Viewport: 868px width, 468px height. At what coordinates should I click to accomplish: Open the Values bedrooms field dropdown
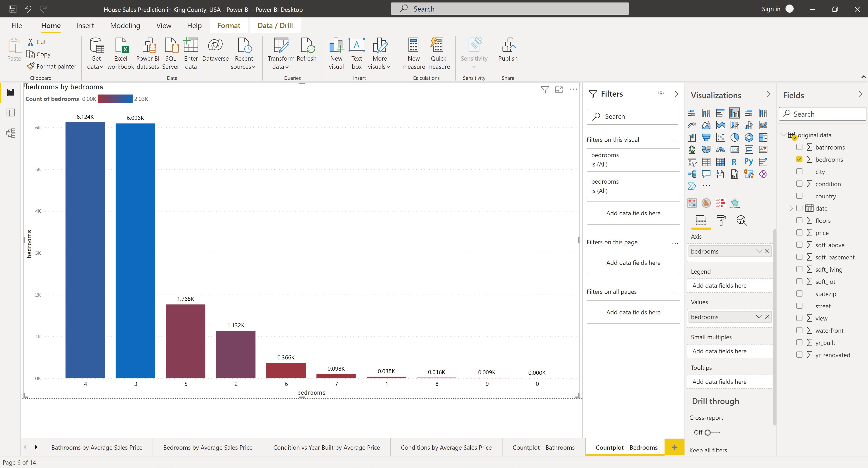(759, 317)
